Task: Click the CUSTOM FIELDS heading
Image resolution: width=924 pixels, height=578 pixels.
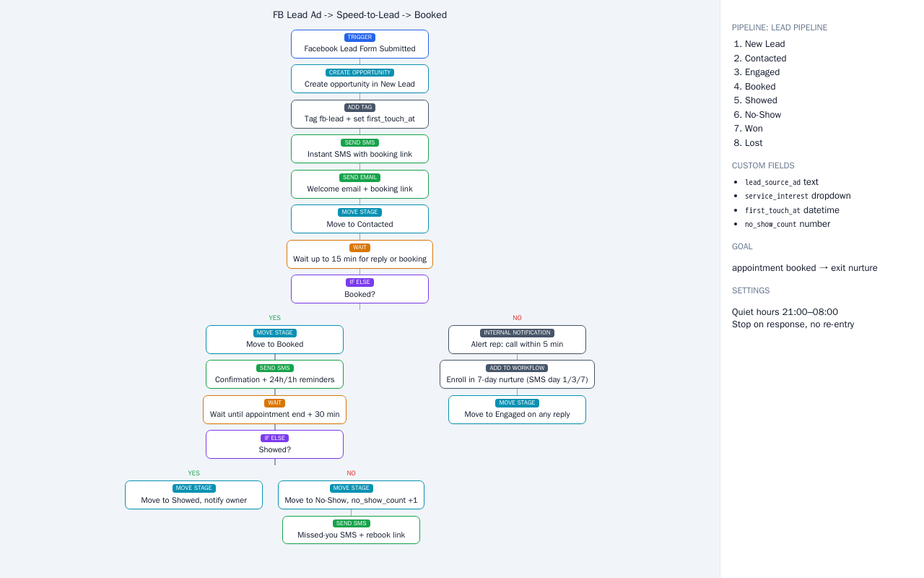Action: tap(763, 165)
